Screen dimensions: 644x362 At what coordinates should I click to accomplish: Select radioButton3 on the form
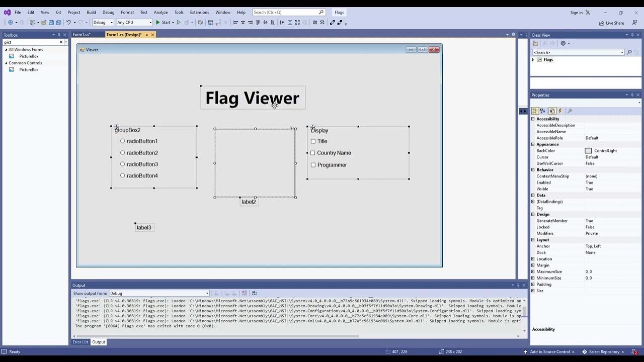pos(139,164)
